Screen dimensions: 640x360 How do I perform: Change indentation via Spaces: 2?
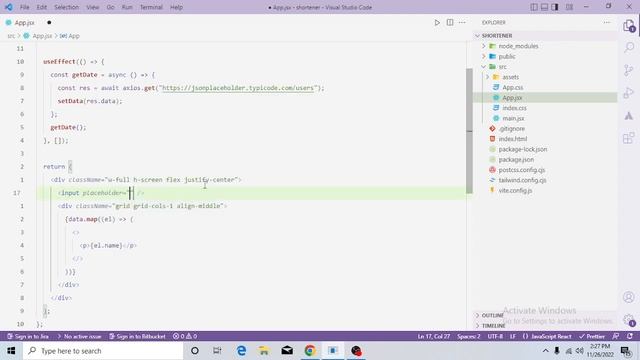469,336
